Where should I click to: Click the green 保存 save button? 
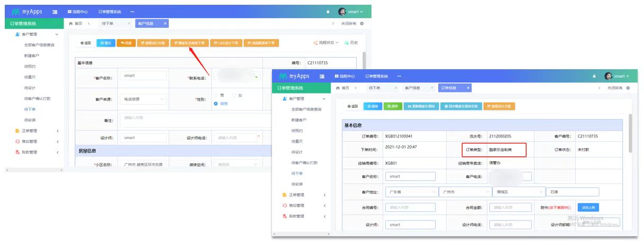tap(392, 106)
